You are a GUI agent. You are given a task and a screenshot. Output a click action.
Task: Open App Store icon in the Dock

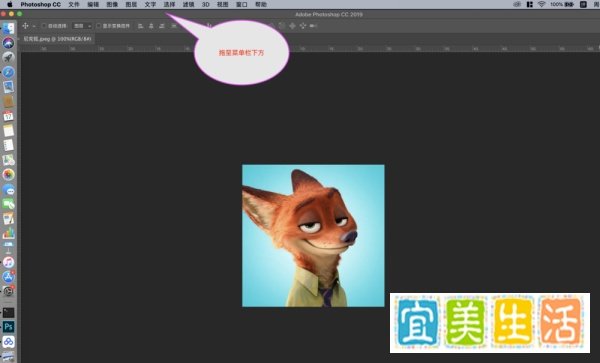pos(8,277)
